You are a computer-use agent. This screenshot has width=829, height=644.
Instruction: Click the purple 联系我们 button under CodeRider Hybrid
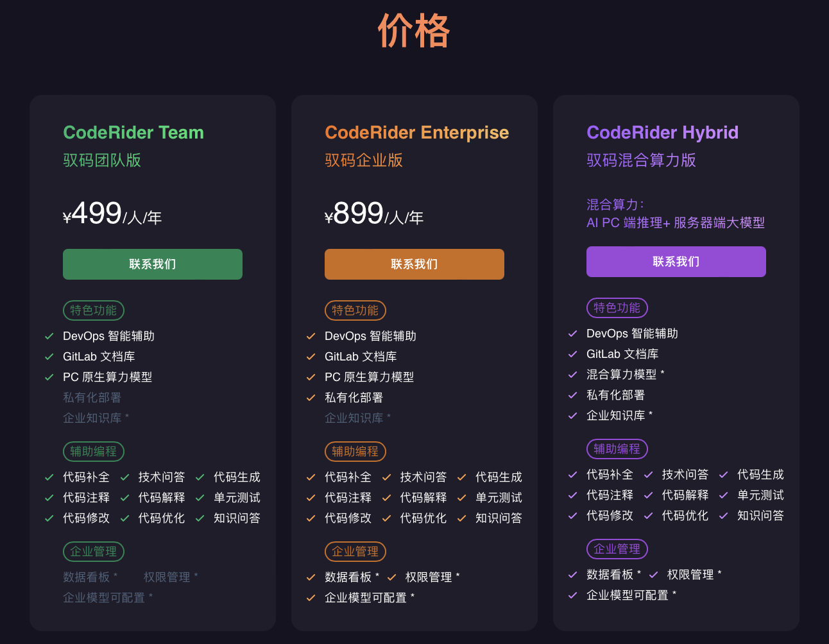676,262
